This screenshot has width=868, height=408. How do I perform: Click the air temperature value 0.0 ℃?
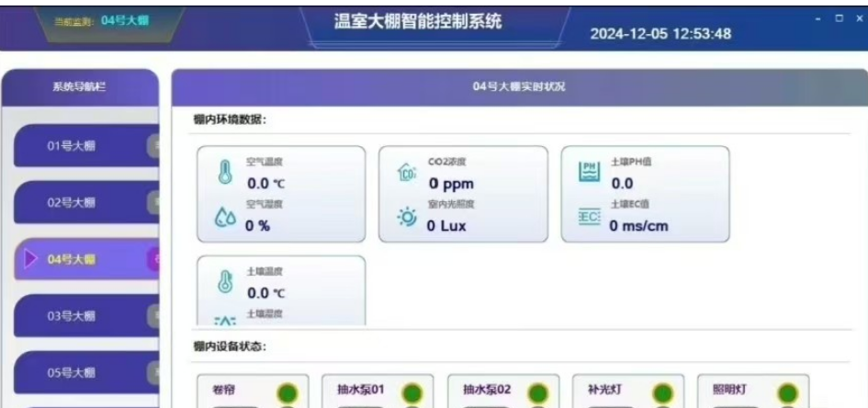click(x=266, y=183)
